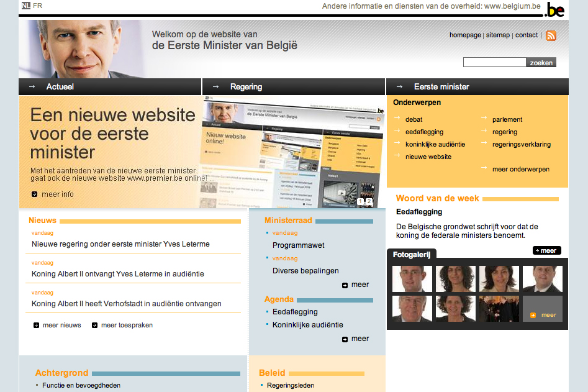Screen dimensions: 588x392
Task: Click the arrow icon beside 'meer nieuws'
Action: pos(35,325)
